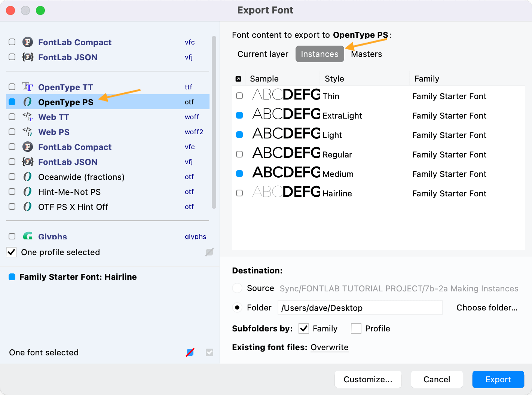Click the second FontLab Compact profile icon below Web PS
The height and width of the screenshot is (395, 532).
pyautogui.click(x=28, y=147)
